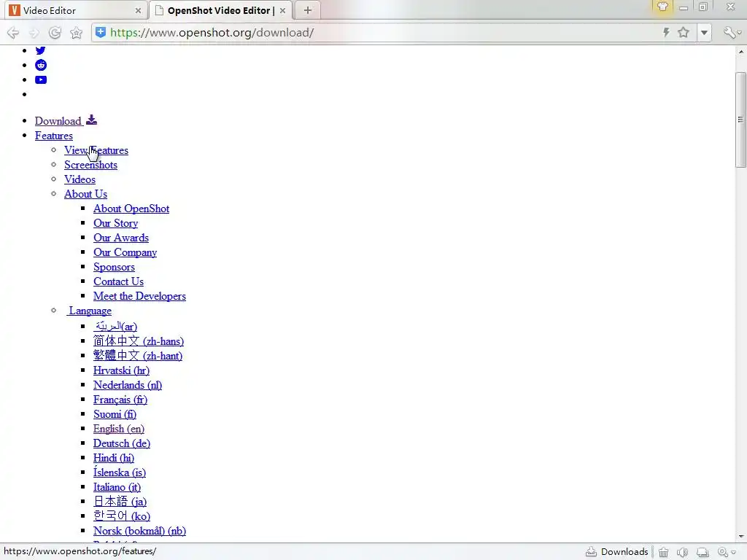Click the Contact Us link
This screenshot has height=560, width=747.
pos(119,281)
